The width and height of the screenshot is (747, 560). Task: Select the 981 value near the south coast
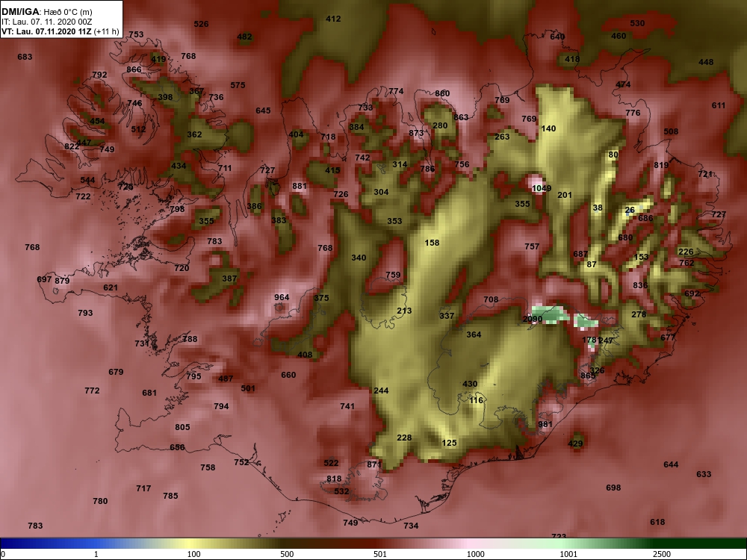(545, 424)
